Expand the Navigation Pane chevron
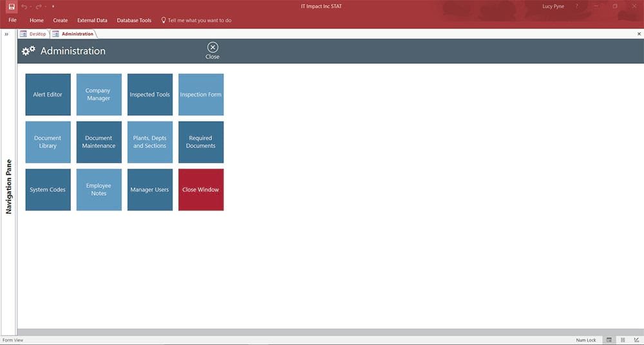The height and width of the screenshot is (345, 644). [6, 34]
